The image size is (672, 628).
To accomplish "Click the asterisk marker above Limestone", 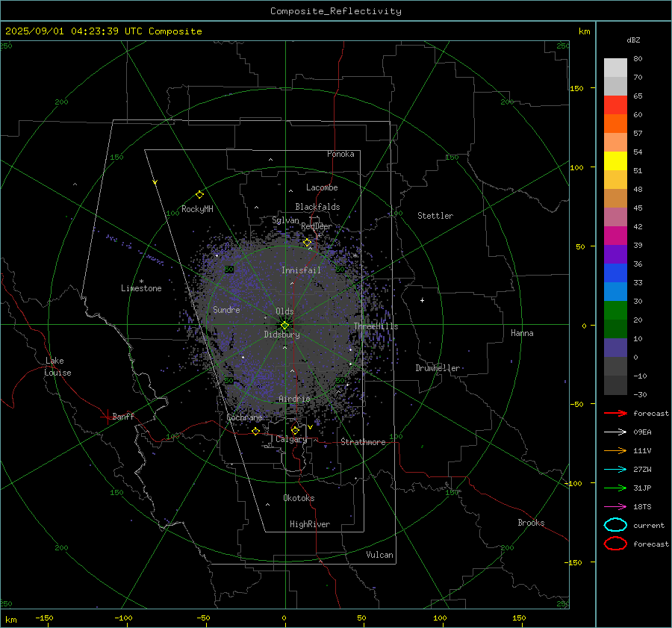I will pos(141,282).
